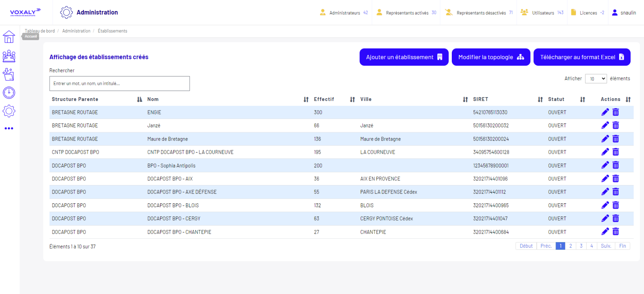Viewport: 644px width, 294px height.
Task: Click Fin pagination button
Action: (623, 246)
